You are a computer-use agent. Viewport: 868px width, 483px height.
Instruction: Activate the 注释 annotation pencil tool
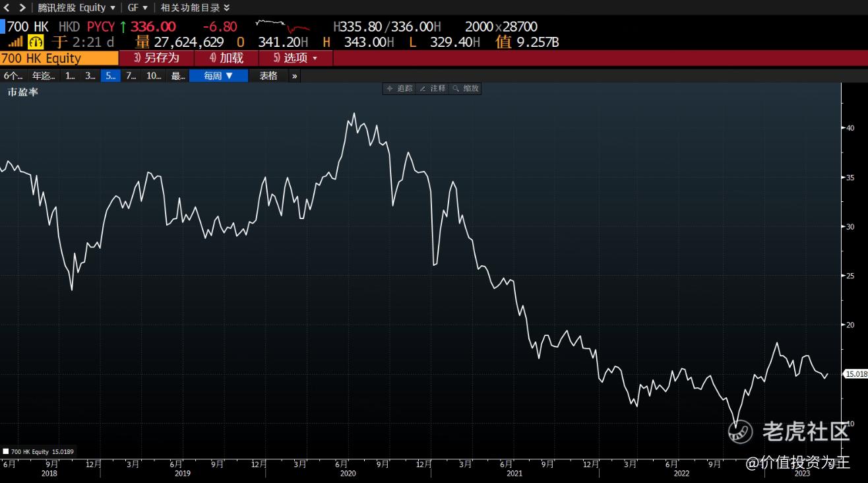[x=433, y=88]
